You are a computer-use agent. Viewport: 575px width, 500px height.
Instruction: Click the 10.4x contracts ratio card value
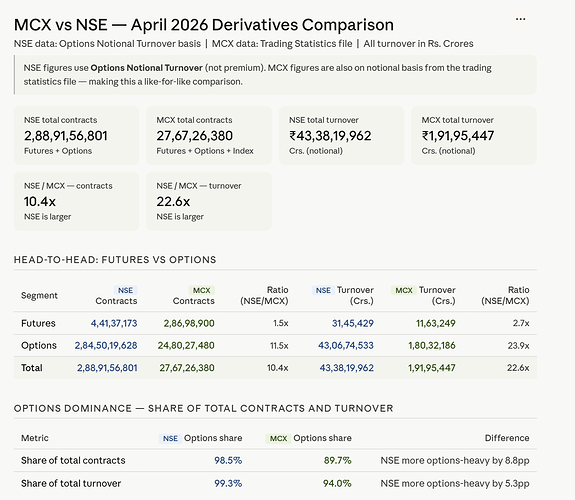(40, 201)
